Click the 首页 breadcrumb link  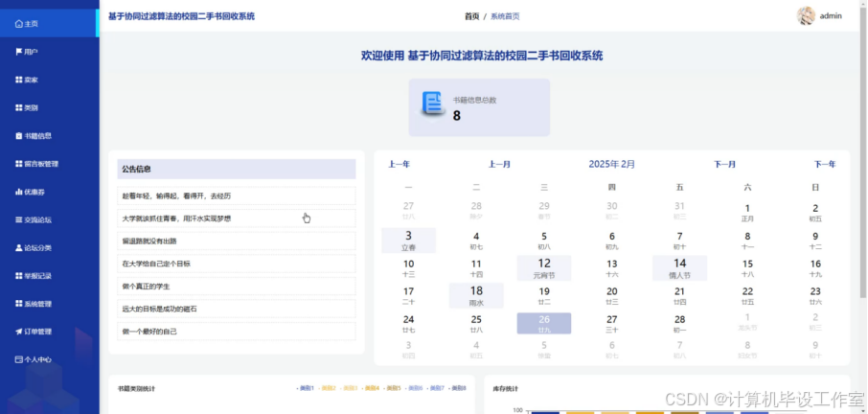(x=471, y=16)
